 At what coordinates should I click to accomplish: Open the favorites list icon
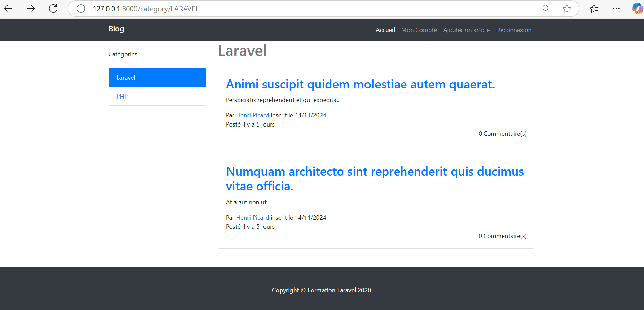pyautogui.click(x=594, y=9)
